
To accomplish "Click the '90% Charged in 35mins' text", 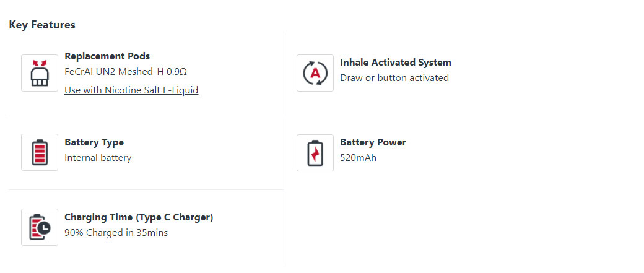I will (116, 233).
